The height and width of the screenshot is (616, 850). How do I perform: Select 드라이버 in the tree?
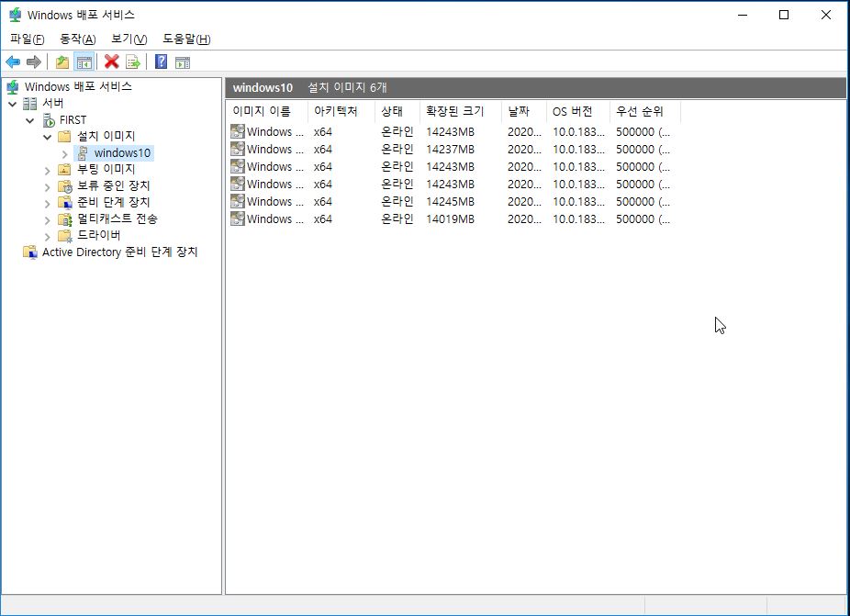[x=98, y=235]
